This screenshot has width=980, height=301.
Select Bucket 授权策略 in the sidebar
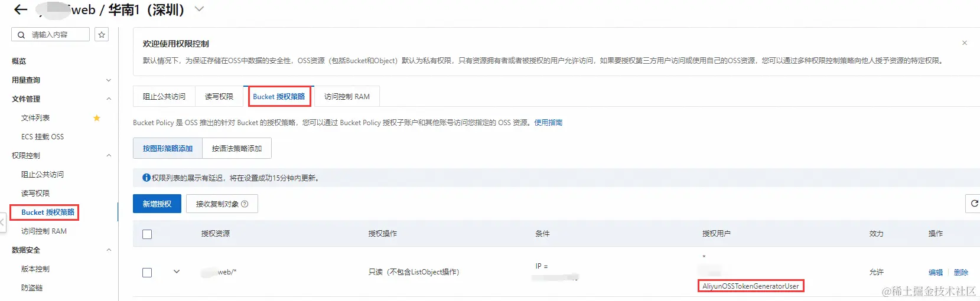click(48, 212)
